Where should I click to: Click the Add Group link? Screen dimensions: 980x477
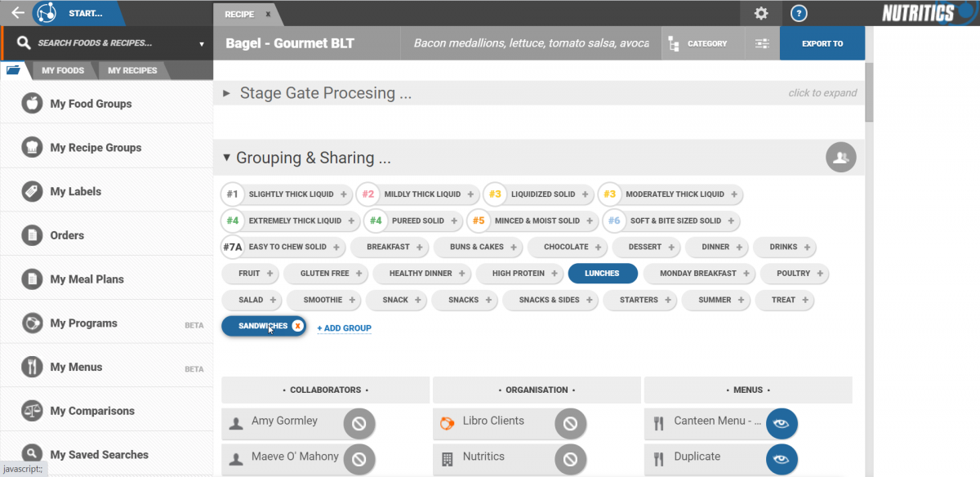344,328
